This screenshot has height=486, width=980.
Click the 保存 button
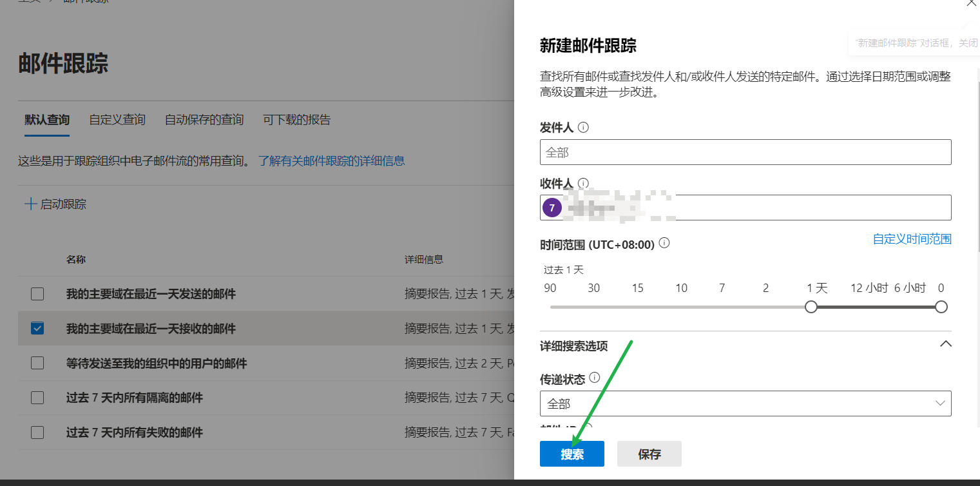tap(649, 454)
